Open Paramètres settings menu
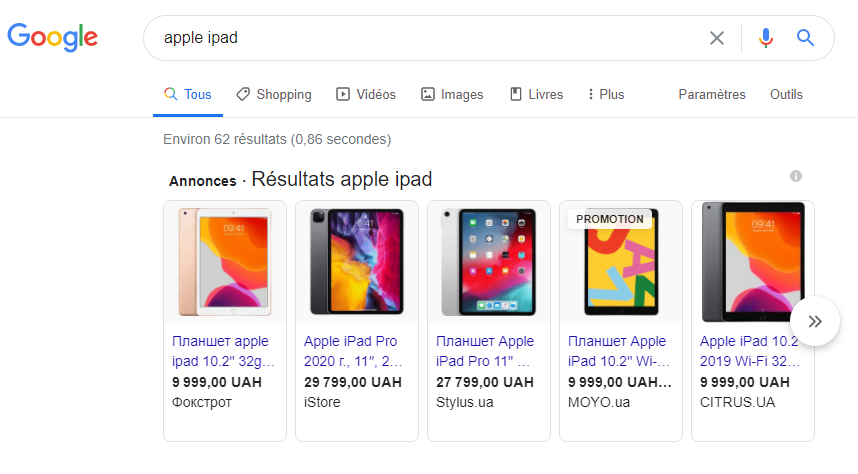This screenshot has width=858, height=474. pyautogui.click(x=712, y=94)
